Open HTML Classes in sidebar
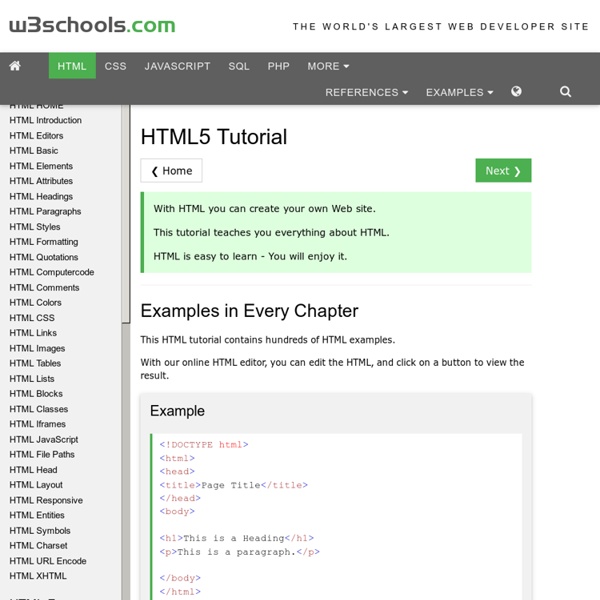 pos(39,409)
